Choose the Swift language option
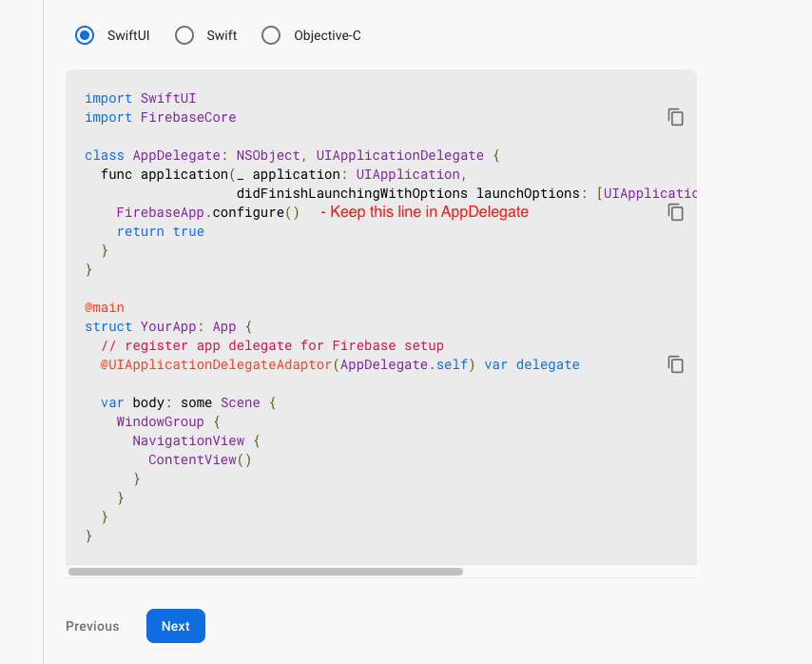 click(x=184, y=35)
